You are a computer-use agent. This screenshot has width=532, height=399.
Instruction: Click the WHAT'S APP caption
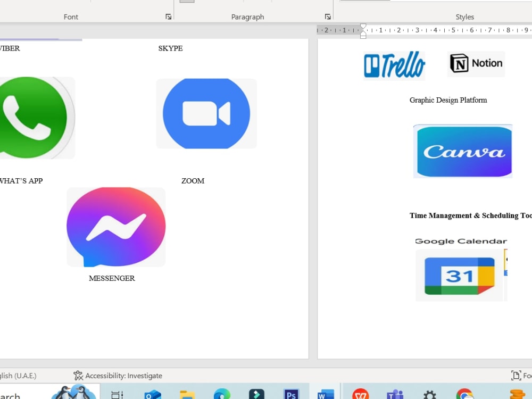(21, 181)
